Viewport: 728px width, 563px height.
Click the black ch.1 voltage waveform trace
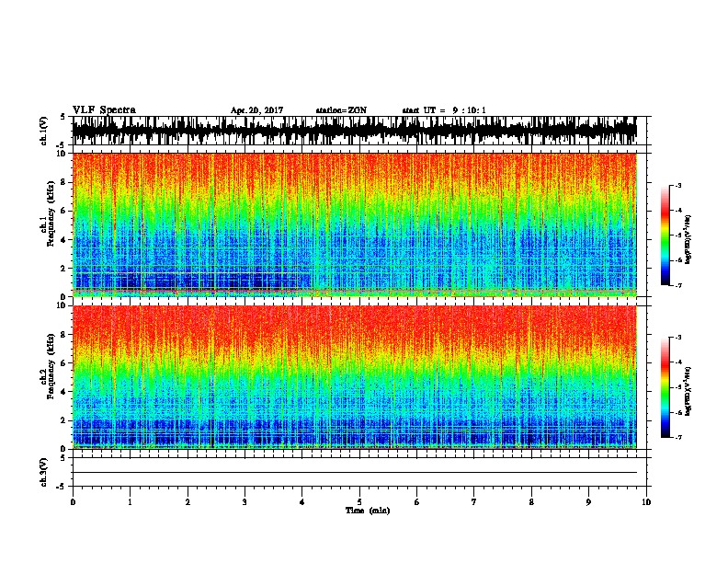(x=355, y=131)
